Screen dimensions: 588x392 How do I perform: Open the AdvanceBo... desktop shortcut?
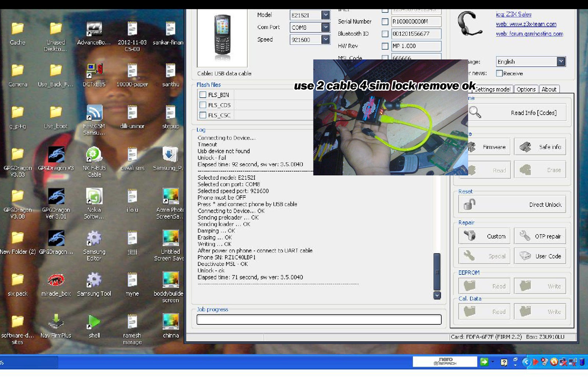(x=94, y=33)
